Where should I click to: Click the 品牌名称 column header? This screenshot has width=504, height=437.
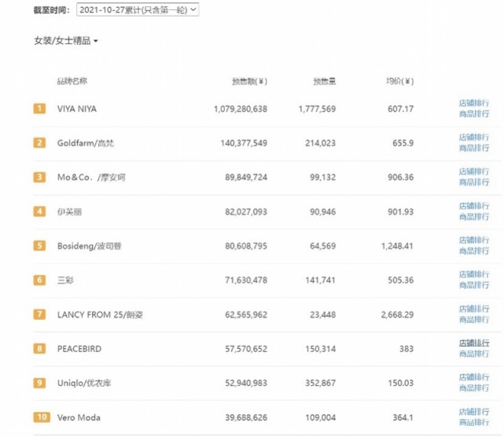point(72,81)
